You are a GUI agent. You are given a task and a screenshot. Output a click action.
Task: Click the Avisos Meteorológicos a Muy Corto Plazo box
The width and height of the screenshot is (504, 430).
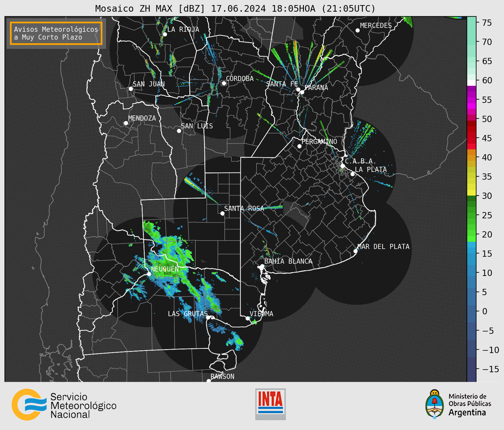coord(56,33)
